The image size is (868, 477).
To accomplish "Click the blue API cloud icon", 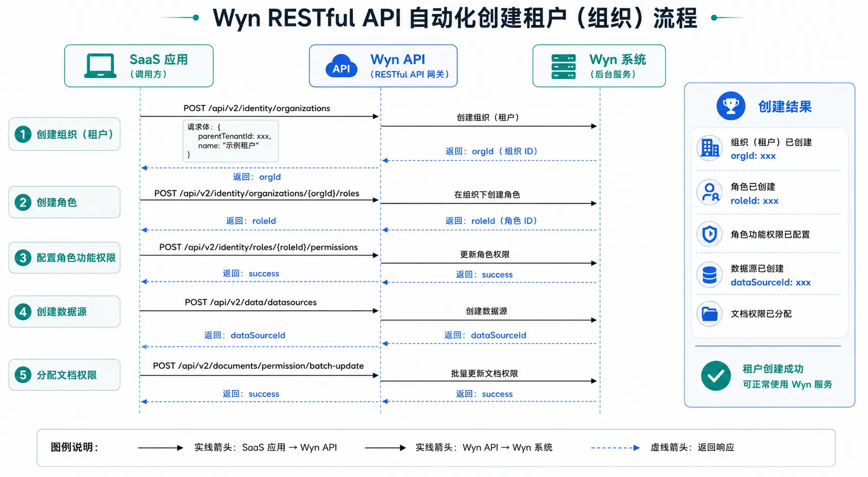I will [341, 66].
